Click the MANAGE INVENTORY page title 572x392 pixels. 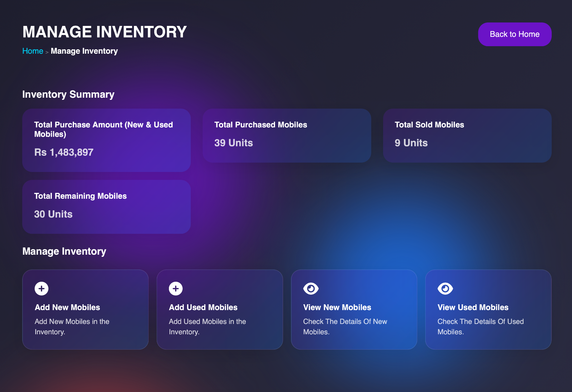pos(104,32)
